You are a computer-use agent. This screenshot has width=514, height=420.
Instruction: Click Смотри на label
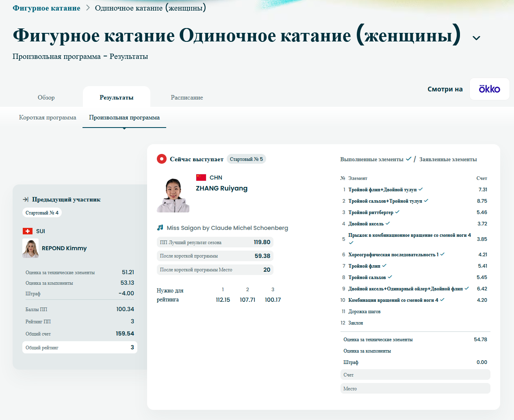(445, 89)
